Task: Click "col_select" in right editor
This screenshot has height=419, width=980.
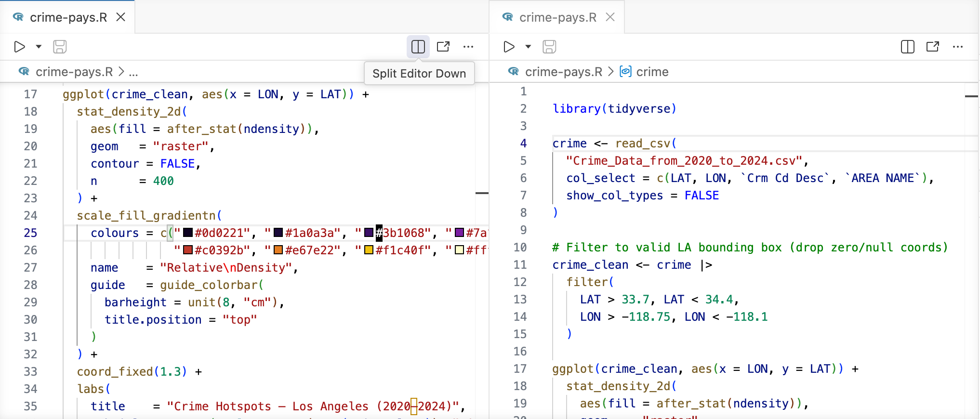Action: point(601,178)
